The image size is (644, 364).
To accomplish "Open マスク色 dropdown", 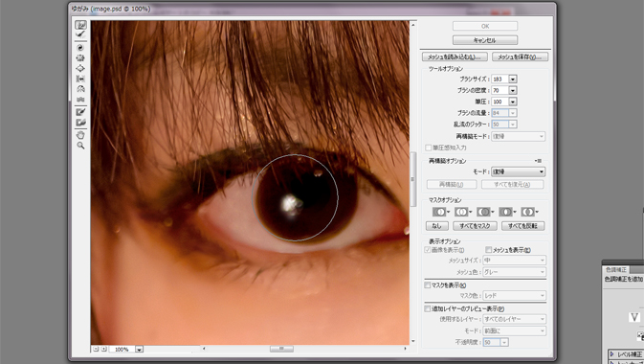I will click(514, 295).
